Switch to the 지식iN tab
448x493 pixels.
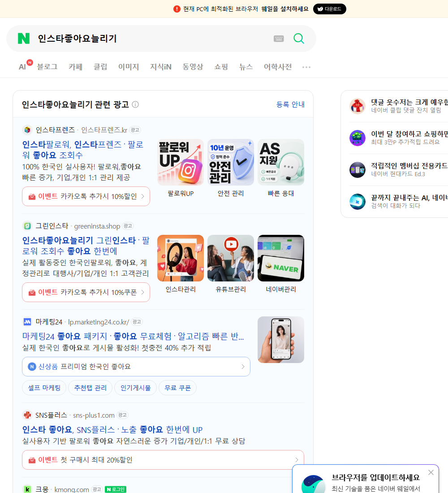coord(161,67)
